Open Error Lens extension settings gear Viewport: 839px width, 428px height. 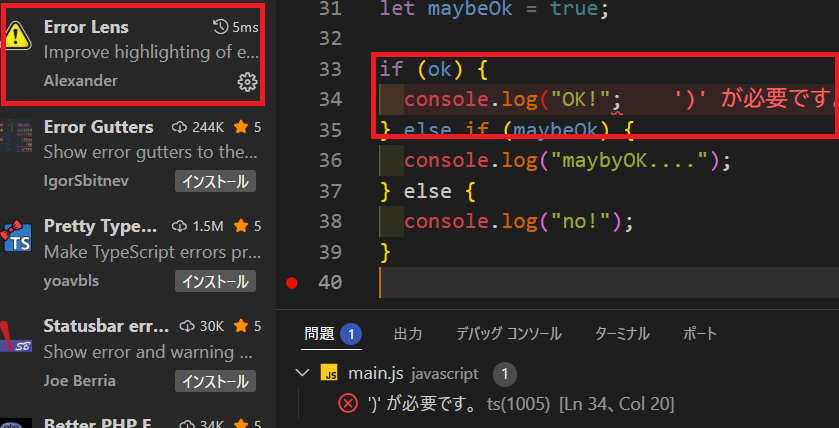coord(247,82)
